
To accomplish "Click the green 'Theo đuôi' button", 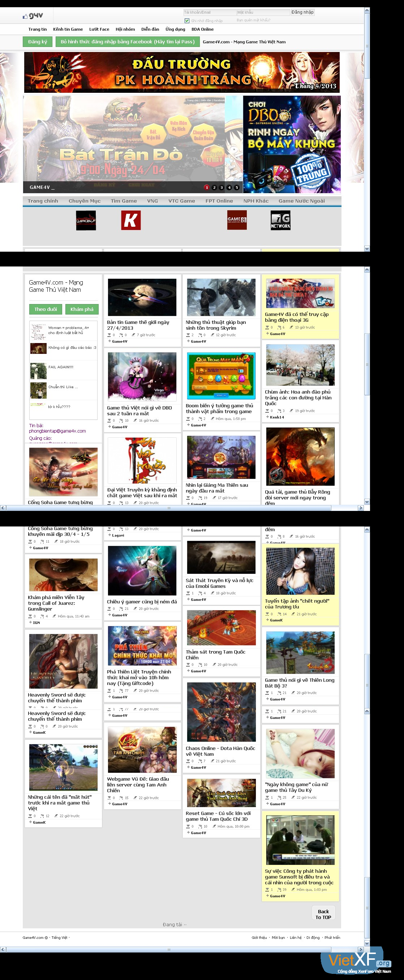I will point(46,309).
